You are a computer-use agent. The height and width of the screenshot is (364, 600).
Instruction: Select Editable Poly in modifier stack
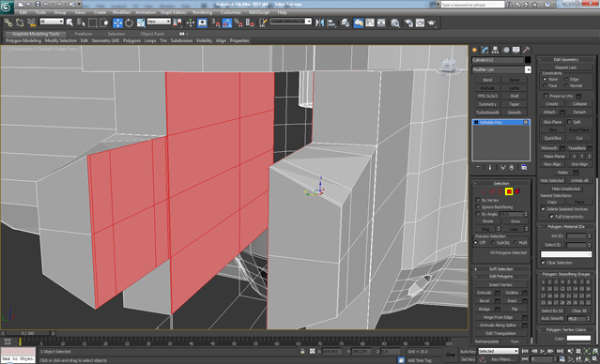[x=500, y=122]
